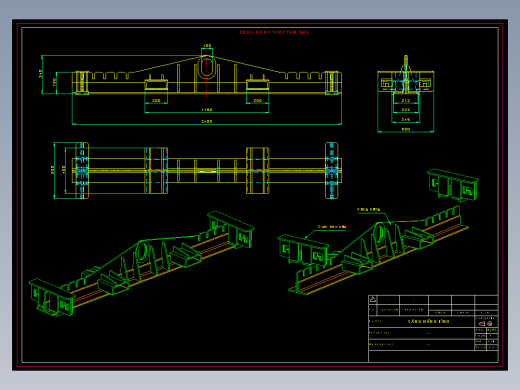Select the right 200 bracket dimension
This screenshot has height=390, width=520.
[x=257, y=100]
